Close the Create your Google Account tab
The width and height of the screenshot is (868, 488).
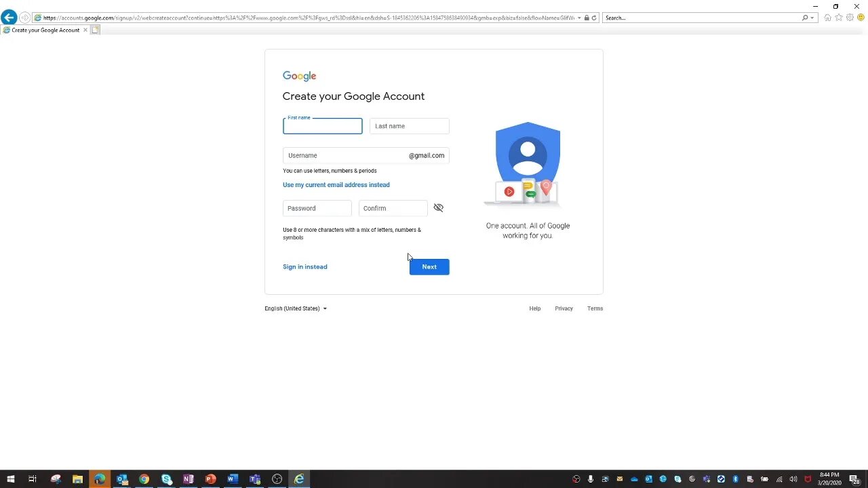point(85,30)
